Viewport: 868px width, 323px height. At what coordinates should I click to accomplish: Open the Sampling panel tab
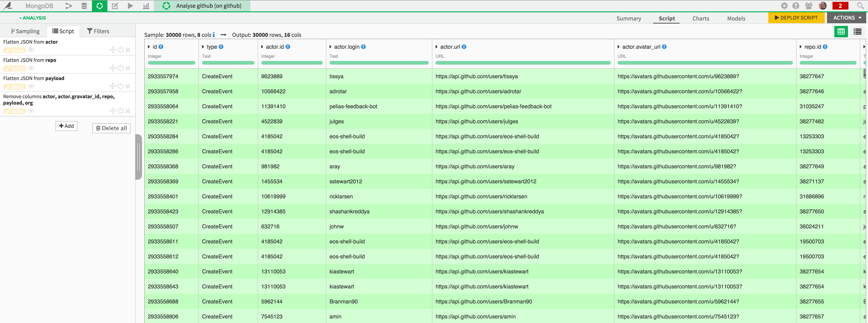coord(25,31)
